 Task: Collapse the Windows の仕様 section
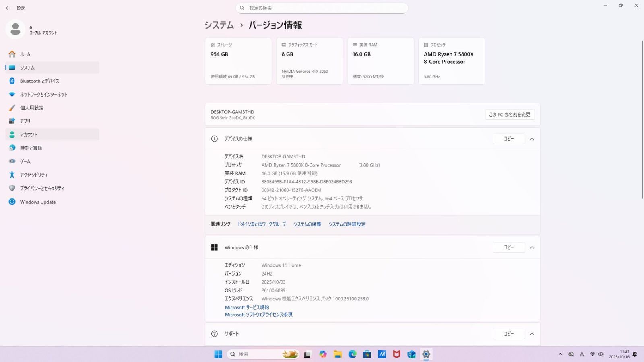click(x=532, y=247)
